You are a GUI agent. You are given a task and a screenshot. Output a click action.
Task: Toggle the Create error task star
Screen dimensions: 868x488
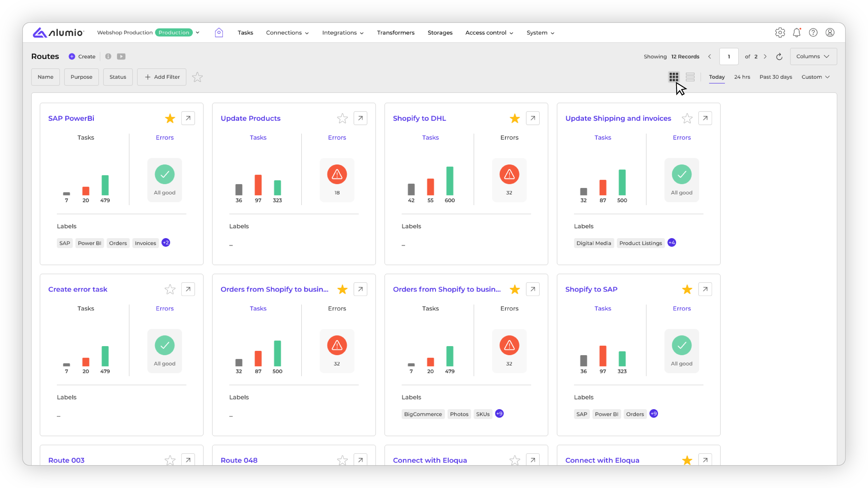coord(170,289)
